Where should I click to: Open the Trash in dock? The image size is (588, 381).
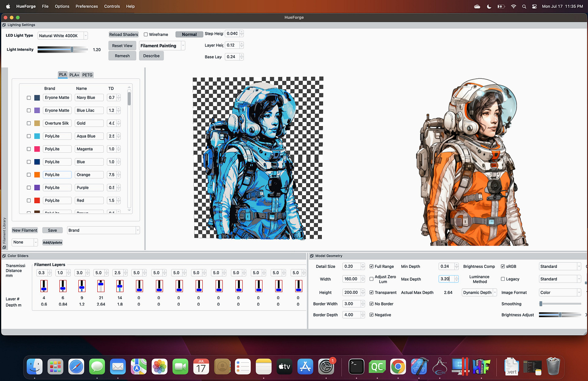pyautogui.click(x=553, y=366)
